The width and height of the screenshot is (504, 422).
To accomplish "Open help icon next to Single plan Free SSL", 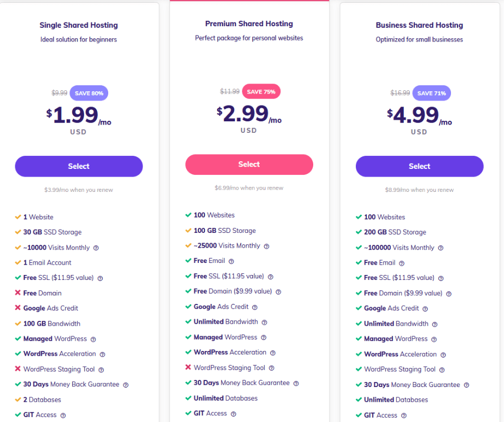I will pos(100,278).
